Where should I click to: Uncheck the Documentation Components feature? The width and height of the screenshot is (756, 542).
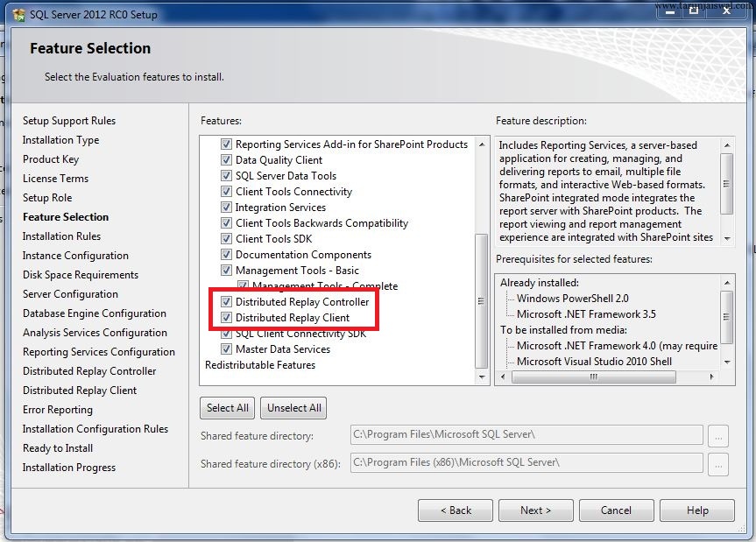point(226,254)
